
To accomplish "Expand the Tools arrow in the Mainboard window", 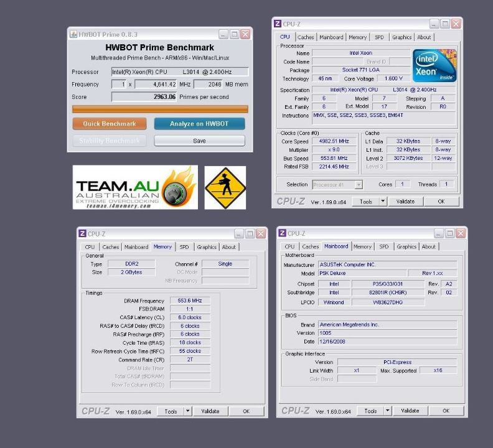I will tap(387, 410).
